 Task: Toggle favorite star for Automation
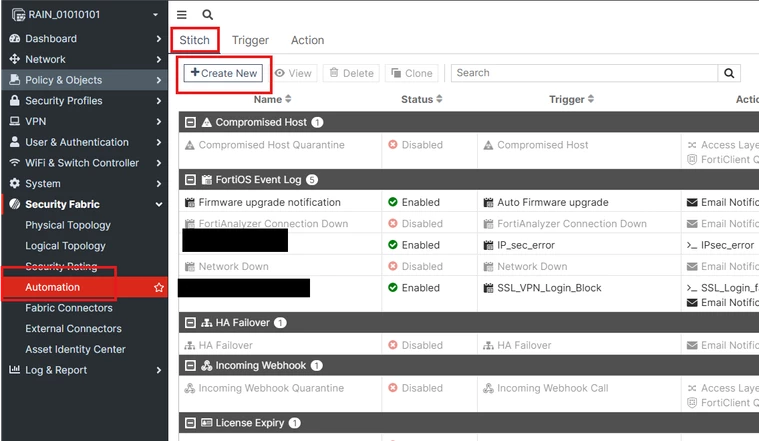click(159, 288)
